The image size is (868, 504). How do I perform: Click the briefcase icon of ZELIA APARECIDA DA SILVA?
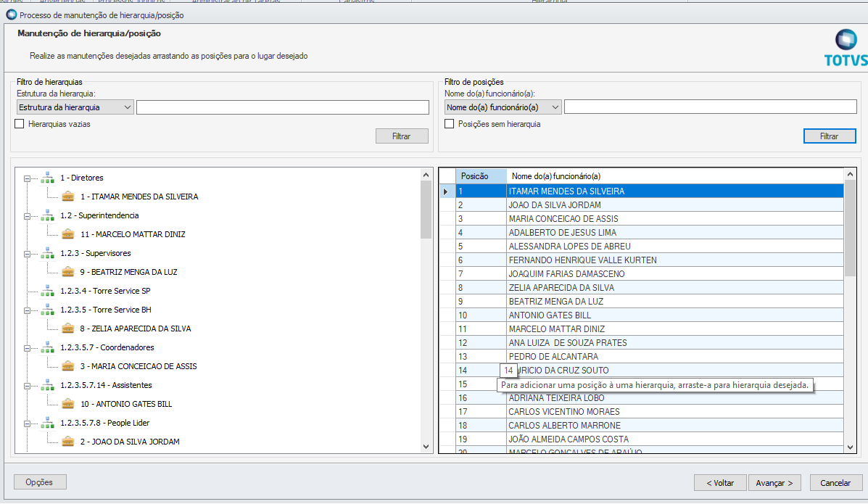pos(68,329)
